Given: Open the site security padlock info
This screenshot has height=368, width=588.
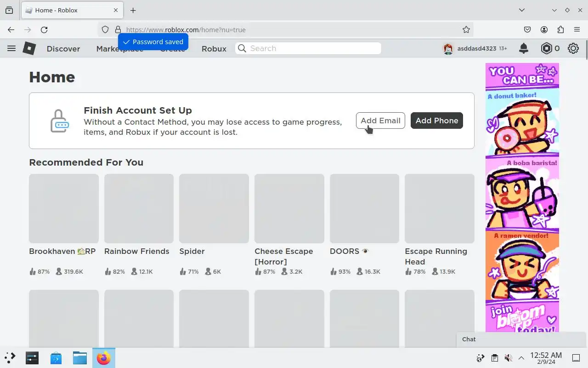Looking at the screenshot, I should [118, 29].
